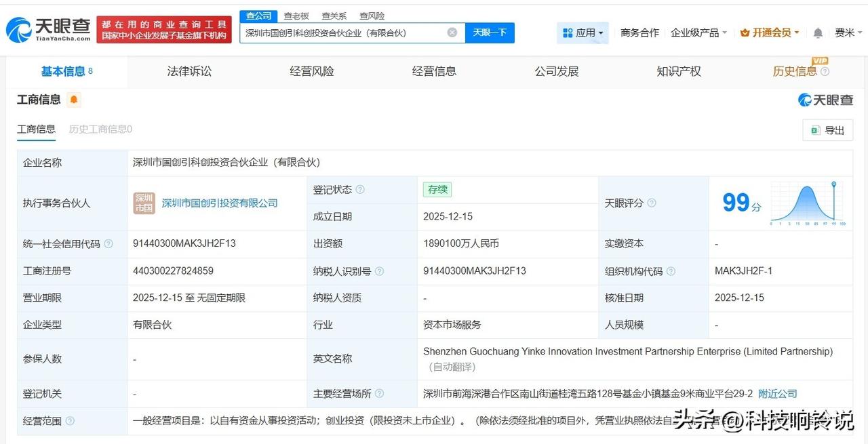Image resolution: width=868 pixels, height=444 pixels.
Task: Select registration number 440300227824859
Action: [x=173, y=270]
